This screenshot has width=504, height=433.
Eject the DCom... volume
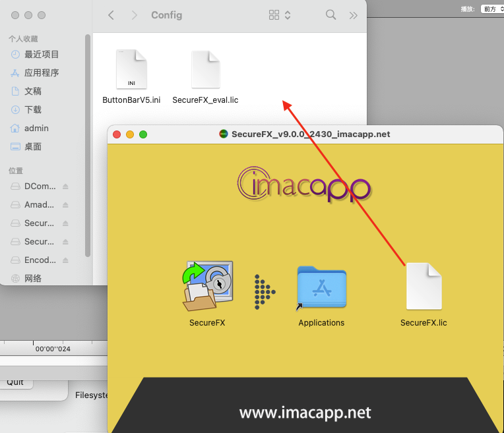[x=65, y=187]
